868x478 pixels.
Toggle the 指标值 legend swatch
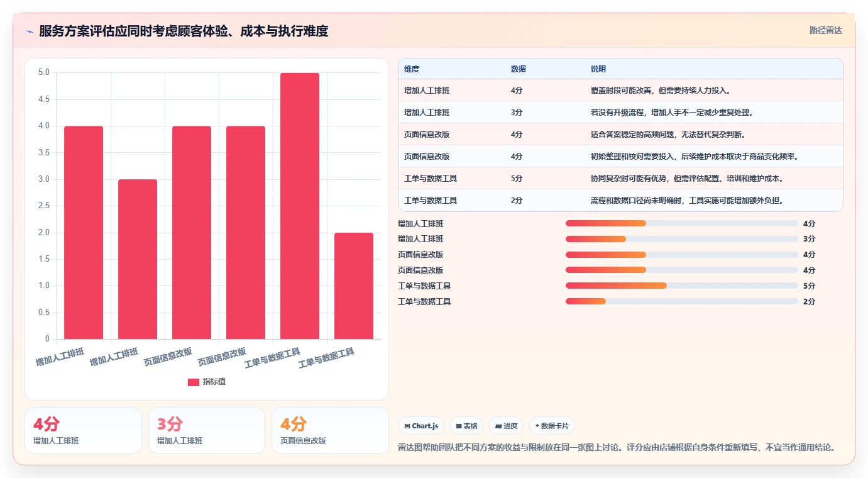[194, 382]
